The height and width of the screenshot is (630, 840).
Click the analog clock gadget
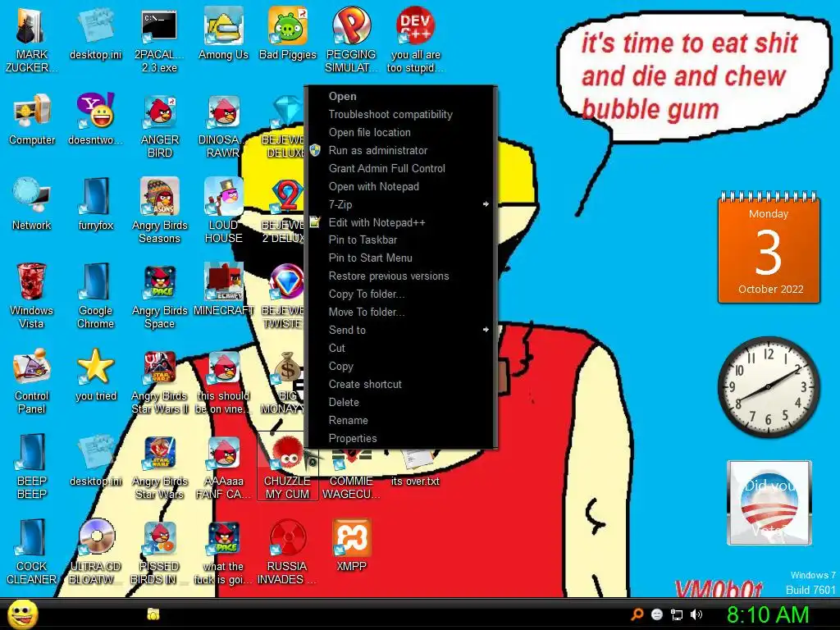click(x=769, y=387)
